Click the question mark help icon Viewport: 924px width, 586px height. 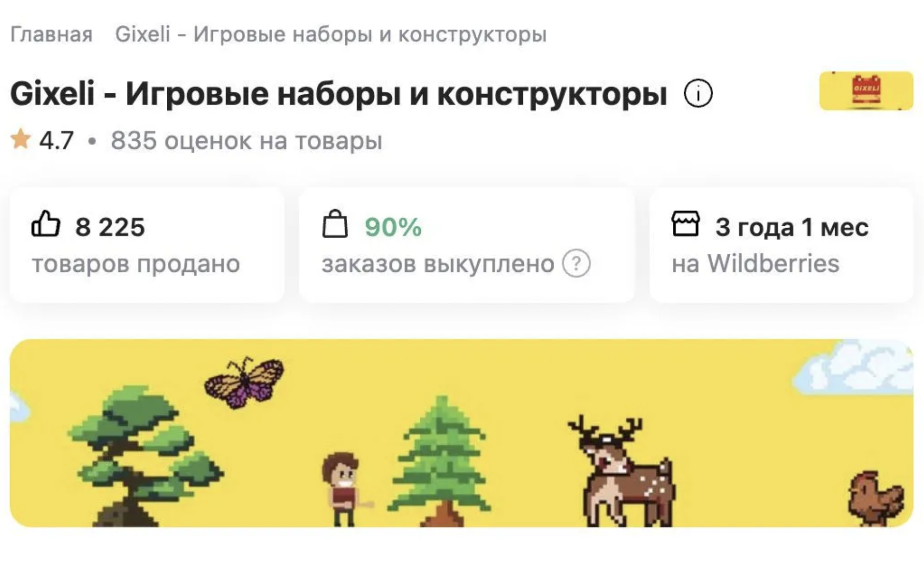[576, 264]
